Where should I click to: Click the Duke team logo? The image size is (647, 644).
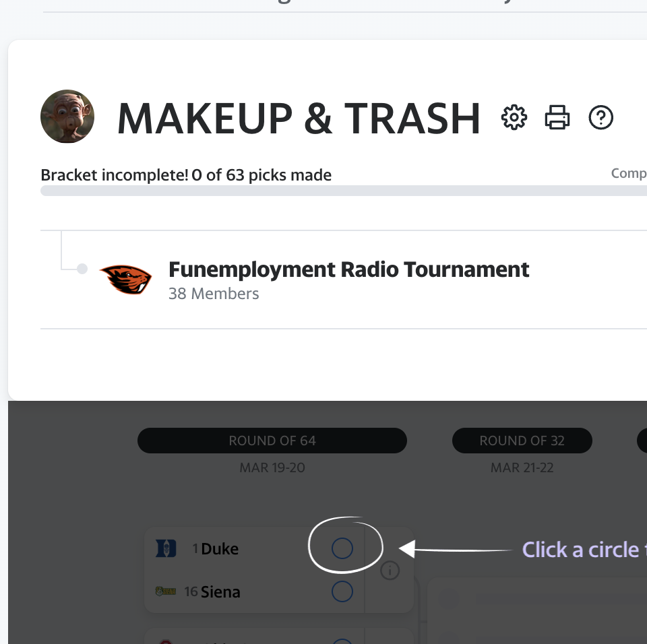[x=165, y=549]
